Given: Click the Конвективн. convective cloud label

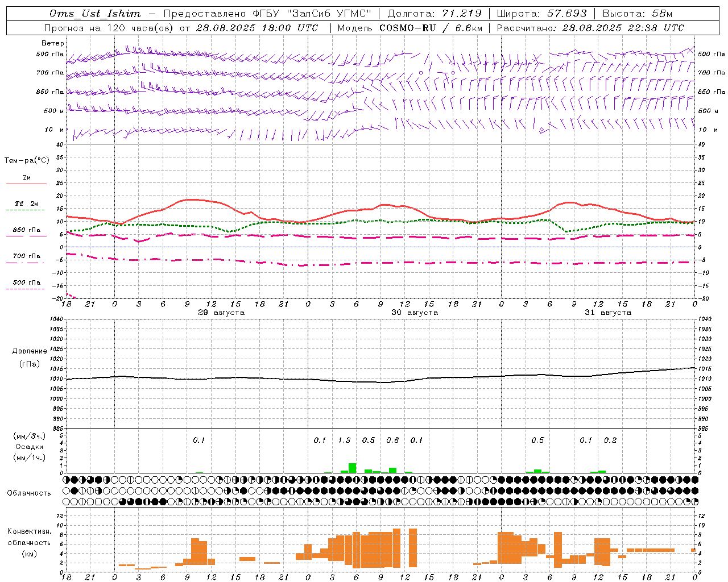Looking at the screenshot, I should pos(30,531).
